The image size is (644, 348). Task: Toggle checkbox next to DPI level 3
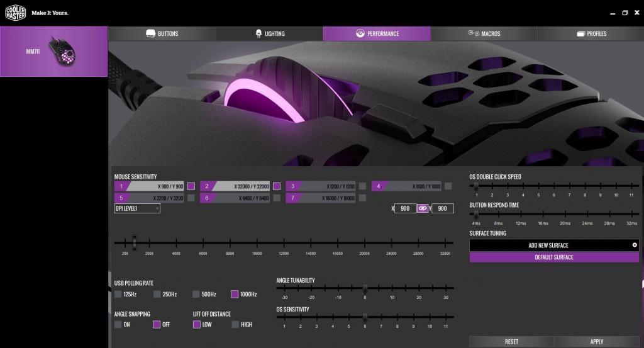coord(362,186)
